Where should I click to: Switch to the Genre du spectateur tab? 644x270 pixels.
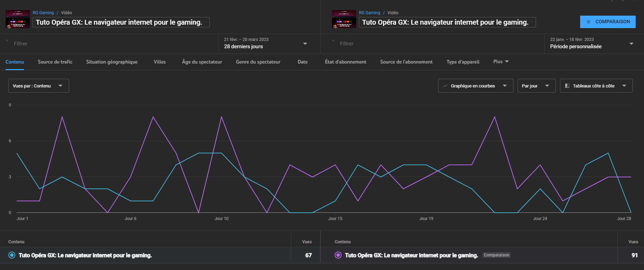[258, 62]
